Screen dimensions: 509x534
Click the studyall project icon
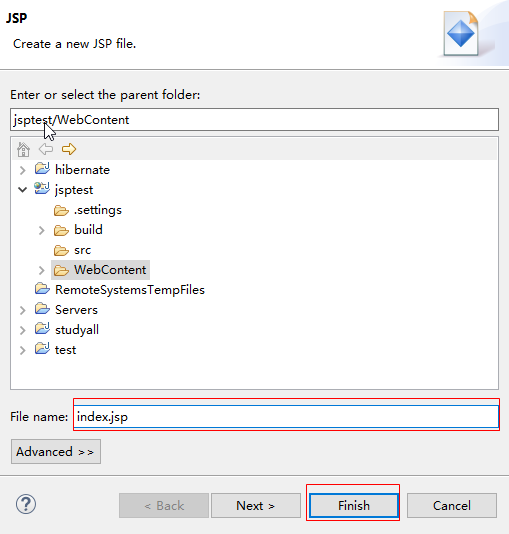[42, 329]
